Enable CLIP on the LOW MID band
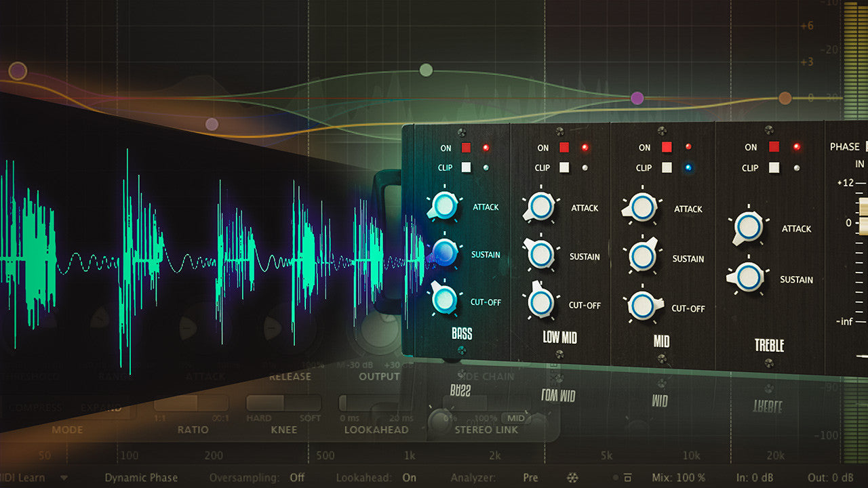868x488 pixels. pyautogui.click(x=564, y=167)
